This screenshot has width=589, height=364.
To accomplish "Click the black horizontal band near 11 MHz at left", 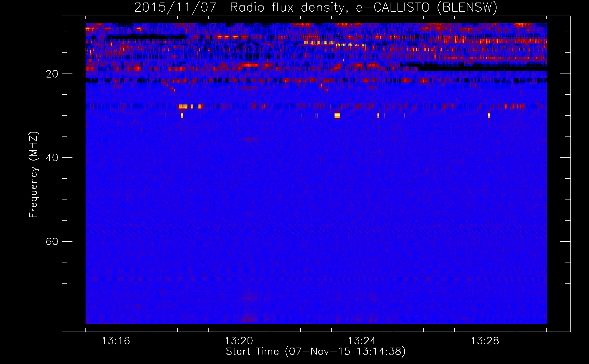I will pyautogui.click(x=146, y=37).
